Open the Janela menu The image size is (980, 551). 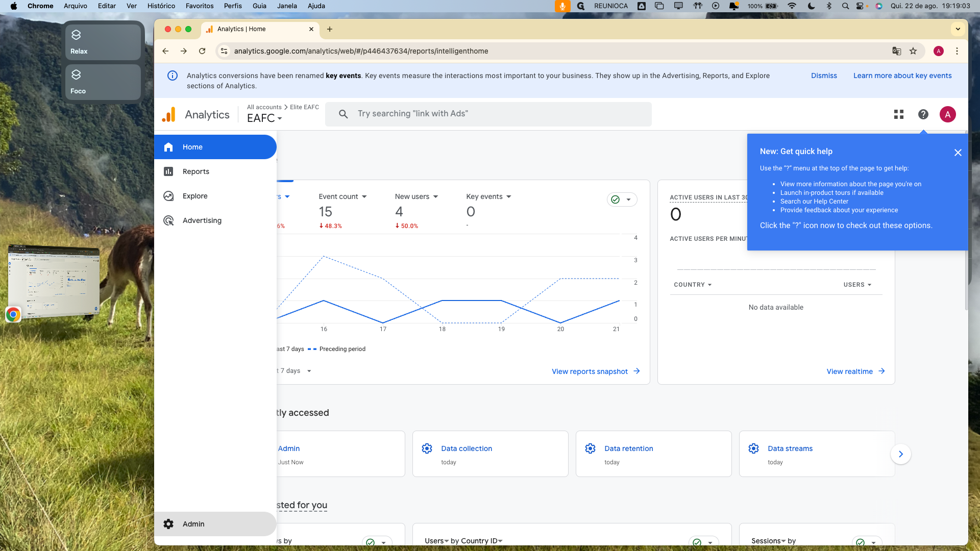tap(287, 6)
